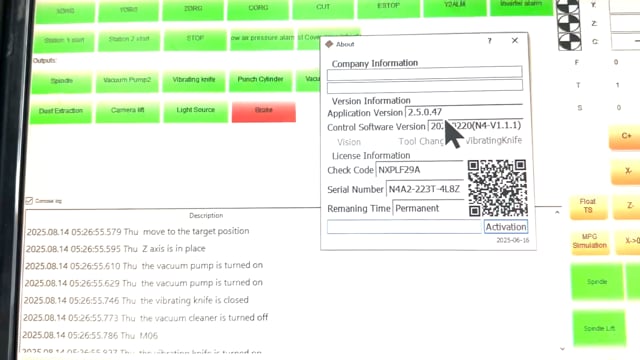Toggle the Camera lift output
The image size is (640, 360).
[127, 111]
